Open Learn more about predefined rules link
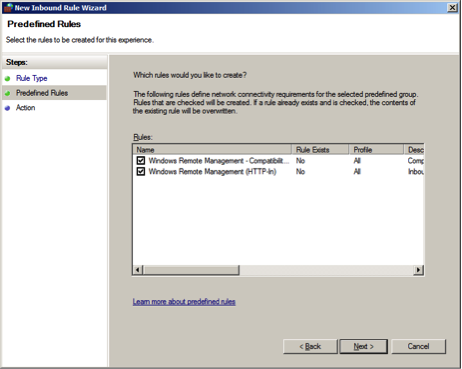This screenshot has width=462, height=369. [x=184, y=302]
